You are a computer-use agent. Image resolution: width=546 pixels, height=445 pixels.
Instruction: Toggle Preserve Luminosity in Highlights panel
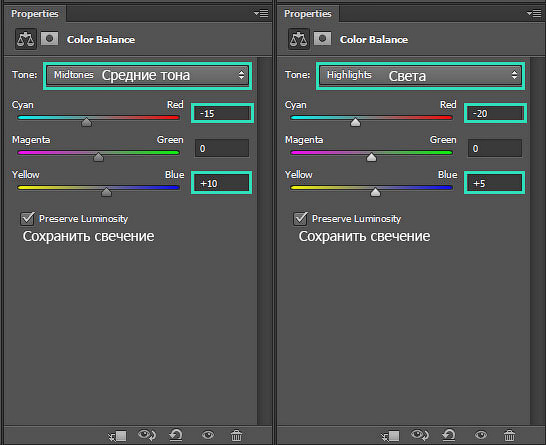[300, 219]
